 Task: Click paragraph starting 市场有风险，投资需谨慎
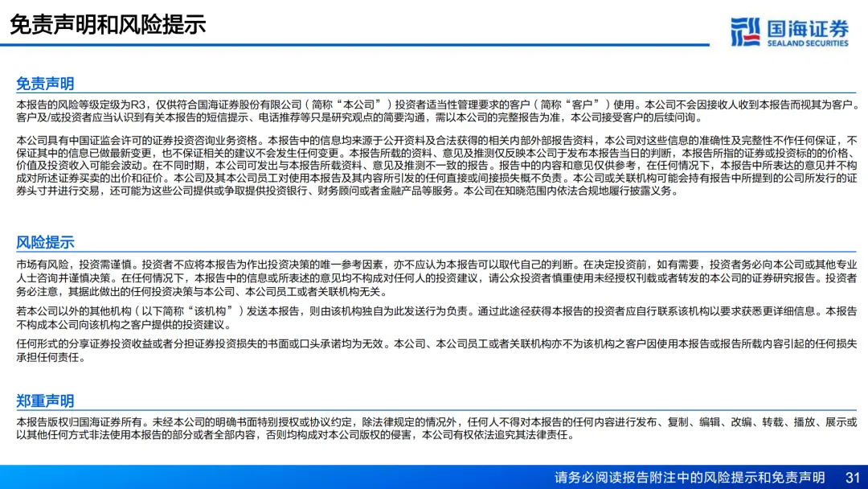tap(436, 278)
